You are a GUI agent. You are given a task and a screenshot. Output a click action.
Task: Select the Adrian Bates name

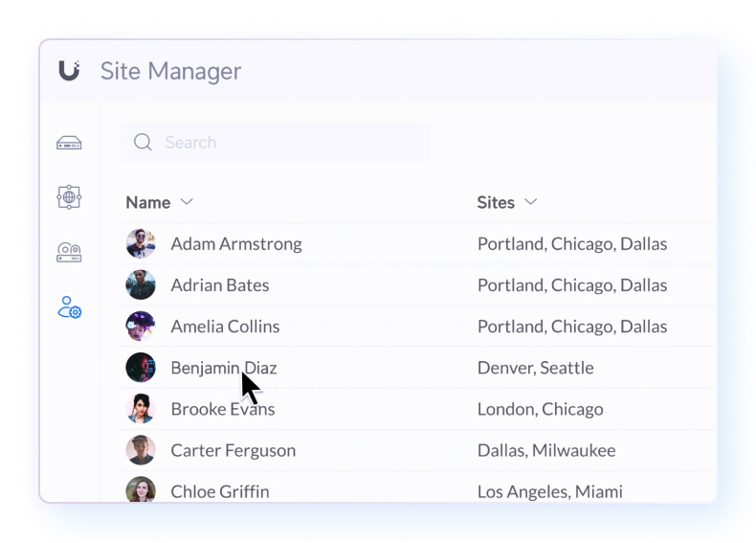click(220, 285)
